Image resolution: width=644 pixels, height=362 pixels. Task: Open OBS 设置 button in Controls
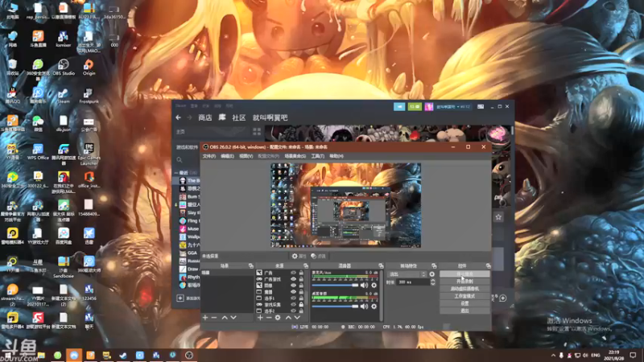click(x=464, y=303)
